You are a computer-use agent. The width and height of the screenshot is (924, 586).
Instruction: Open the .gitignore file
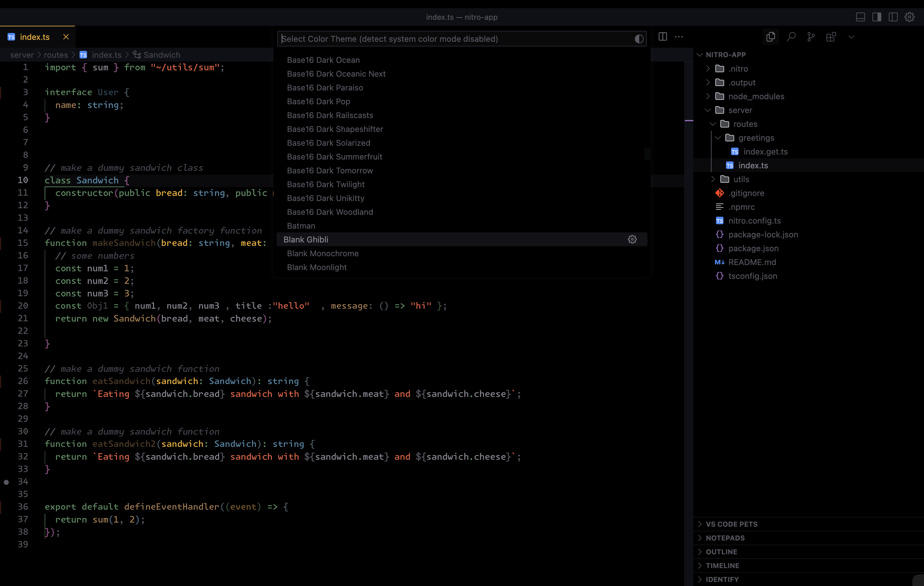808,193
